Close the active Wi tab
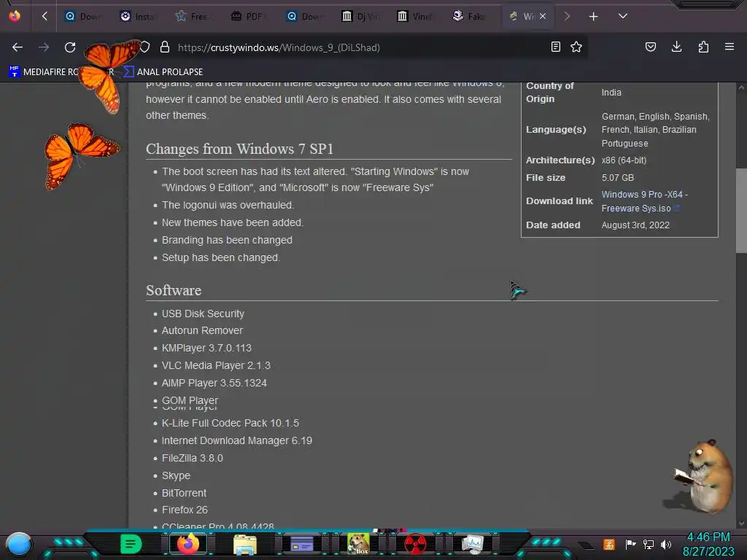The height and width of the screenshot is (560, 747). pos(543,16)
